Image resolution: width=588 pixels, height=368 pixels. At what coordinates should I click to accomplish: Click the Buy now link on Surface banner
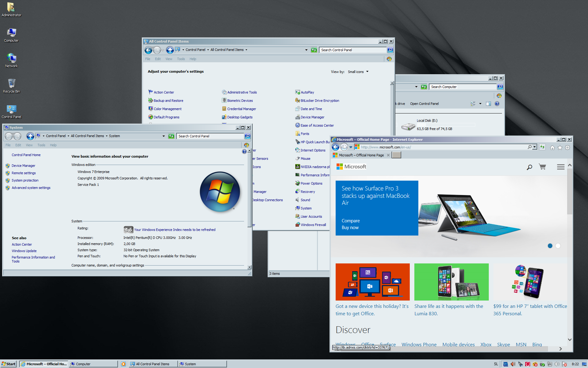tap(350, 228)
